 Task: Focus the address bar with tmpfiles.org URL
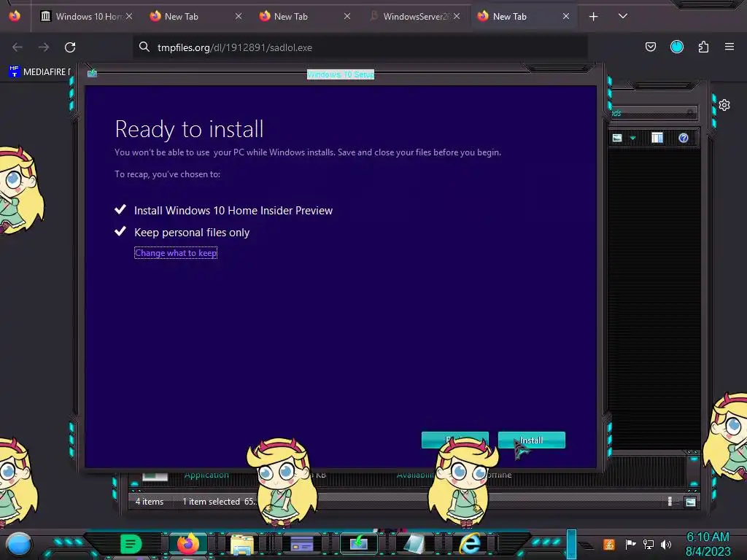tap(360, 47)
